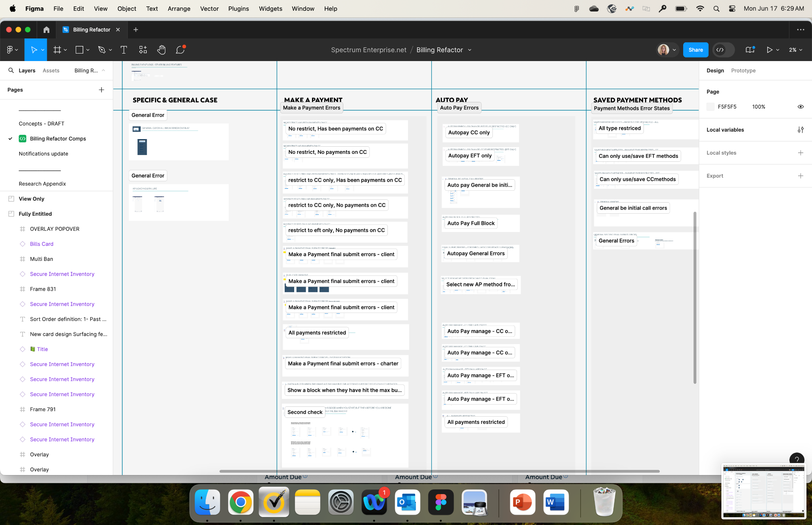The image size is (812, 525).
Task: Toggle page background color visibility eye
Action: point(801,107)
